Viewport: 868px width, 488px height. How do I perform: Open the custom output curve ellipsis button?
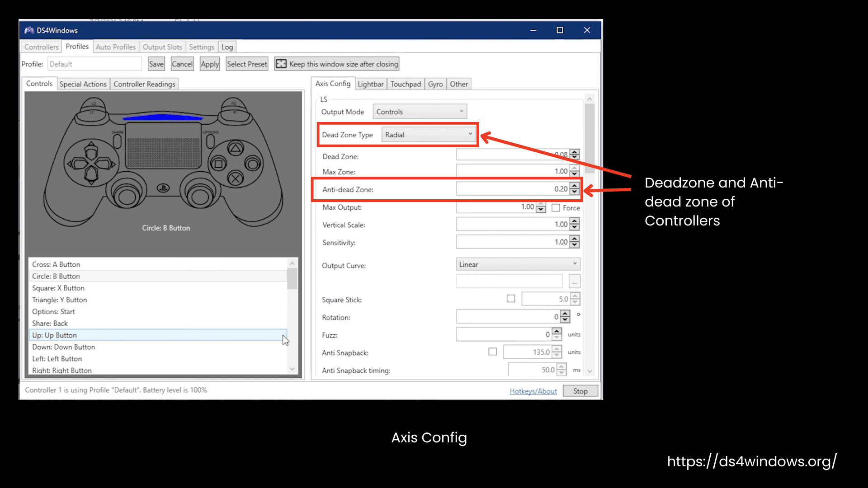point(574,282)
